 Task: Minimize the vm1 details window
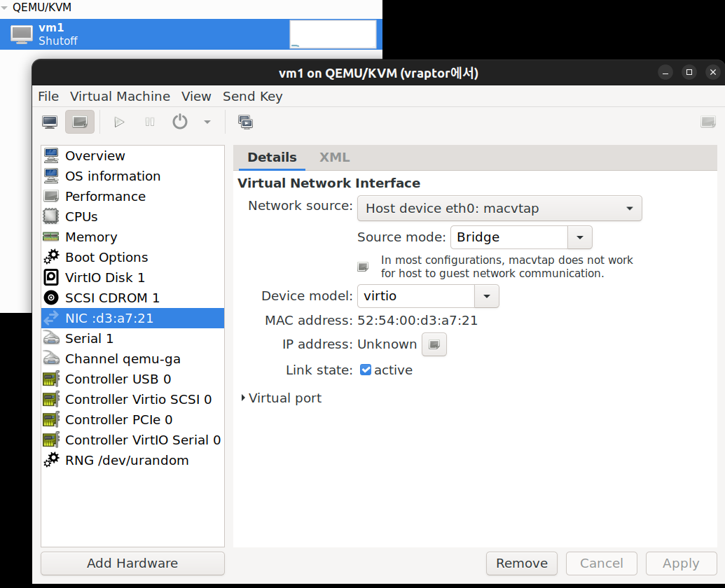[x=665, y=73]
